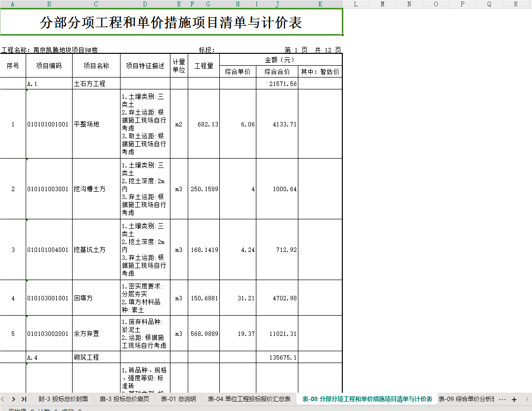Viewport: 532px width, 411px height.
Task: Click the 砌筑工程 section cell
Action: (x=96, y=357)
